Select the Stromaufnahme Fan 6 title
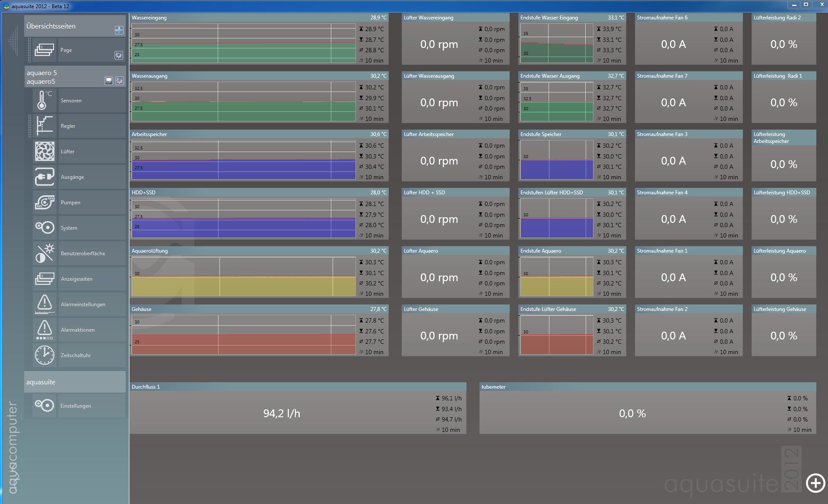The image size is (828, 504). 662,18
